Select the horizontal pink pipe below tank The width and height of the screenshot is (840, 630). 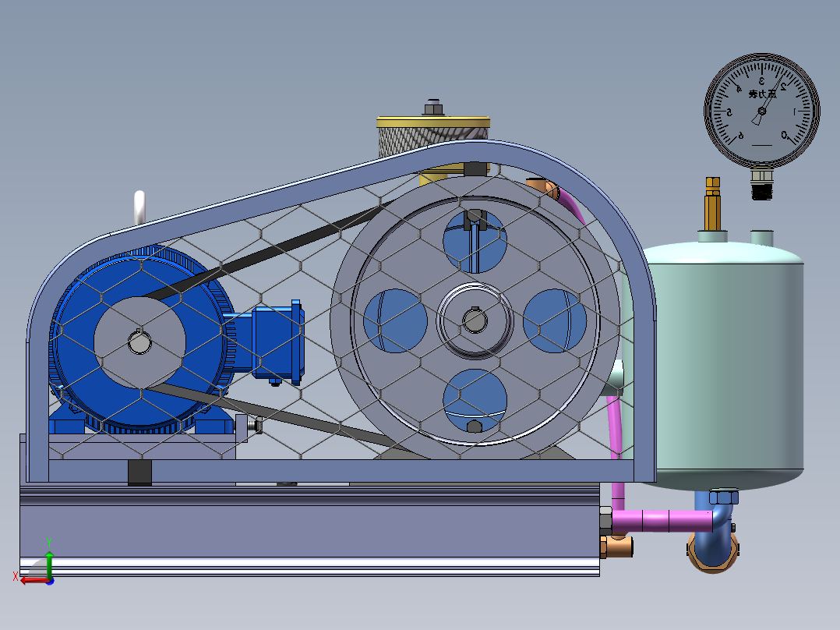click(662, 521)
